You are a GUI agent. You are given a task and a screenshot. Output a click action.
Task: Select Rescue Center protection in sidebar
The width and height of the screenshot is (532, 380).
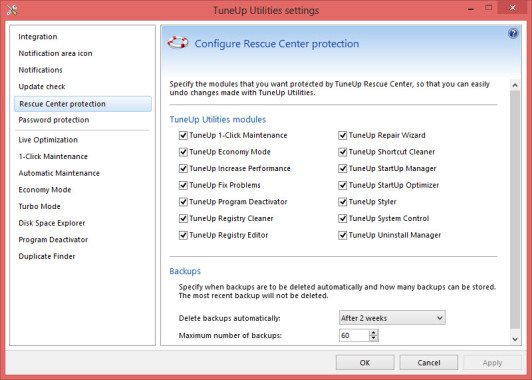[x=83, y=104]
